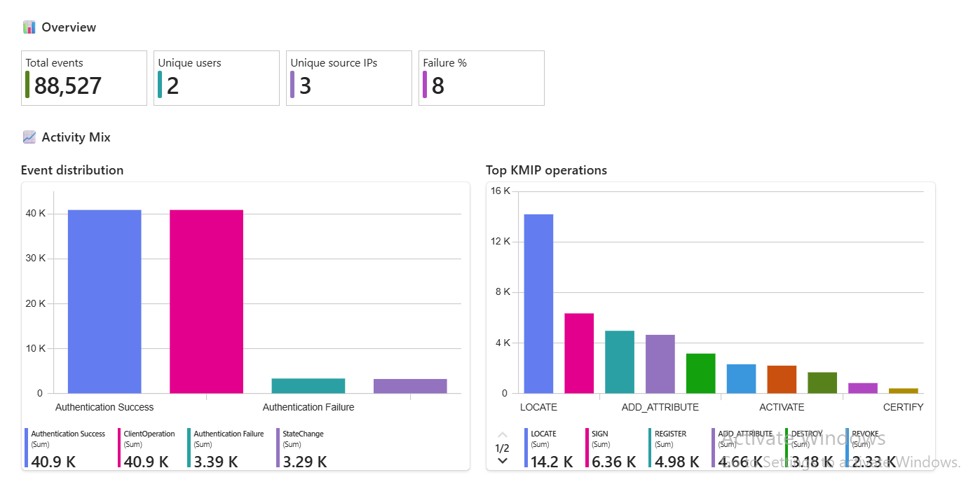The height and width of the screenshot is (482, 980).
Task: Click the 40 K y-axis label
Action: point(35,213)
